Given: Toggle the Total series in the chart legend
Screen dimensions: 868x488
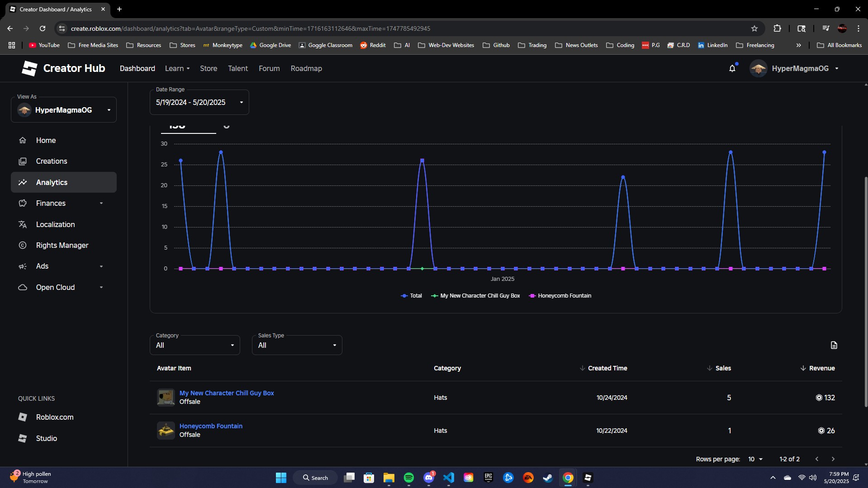Looking at the screenshot, I should tap(412, 296).
